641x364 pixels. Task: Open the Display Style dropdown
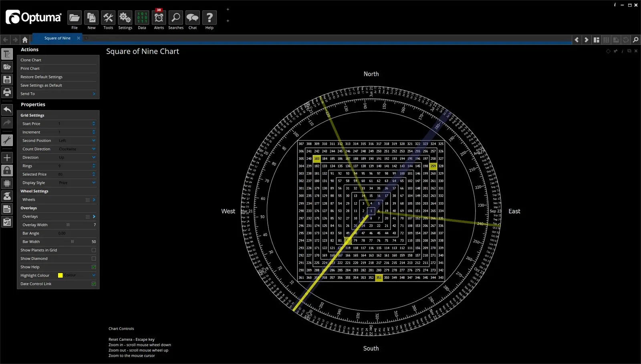(77, 183)
